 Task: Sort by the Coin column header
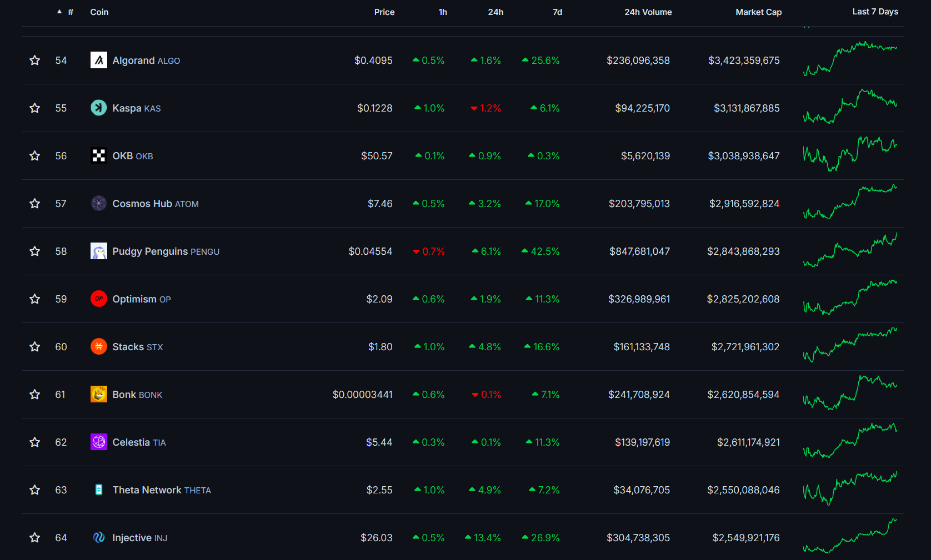pos(99,12)
